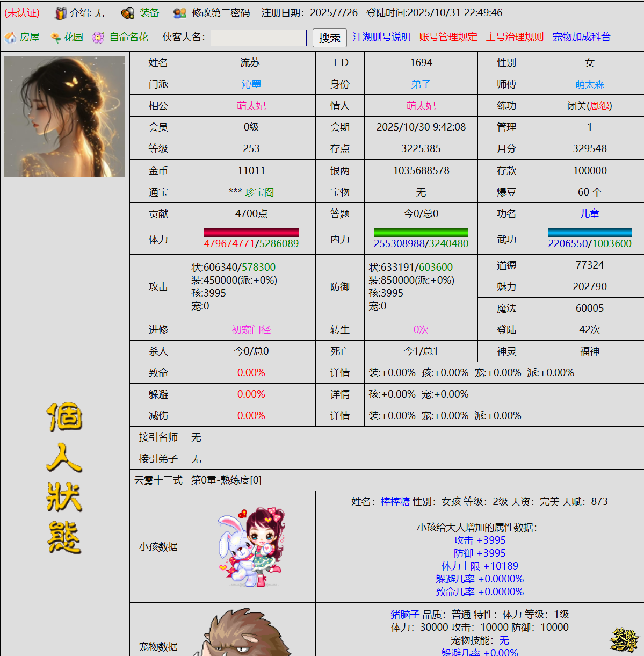This screenshot has height=656, width=644.
Task: Click the 装备 equipment bag icon
Action: (128, 13)
